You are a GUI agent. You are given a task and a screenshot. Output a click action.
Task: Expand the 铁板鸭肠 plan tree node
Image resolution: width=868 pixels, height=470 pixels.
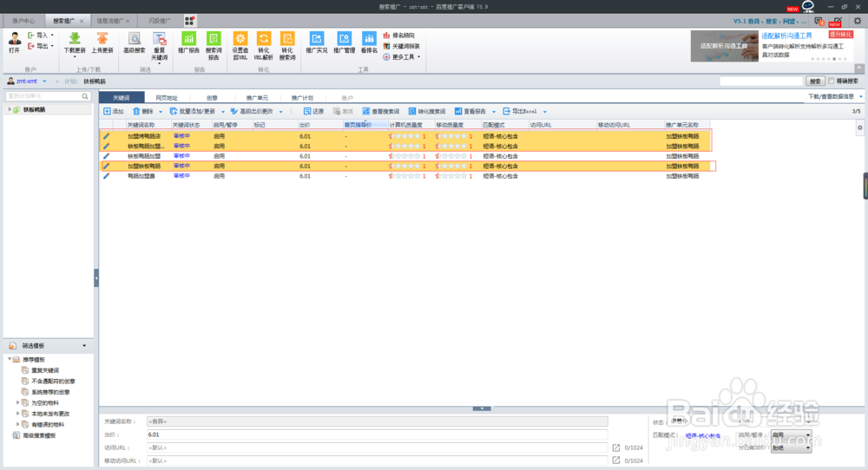click(10, 109)
